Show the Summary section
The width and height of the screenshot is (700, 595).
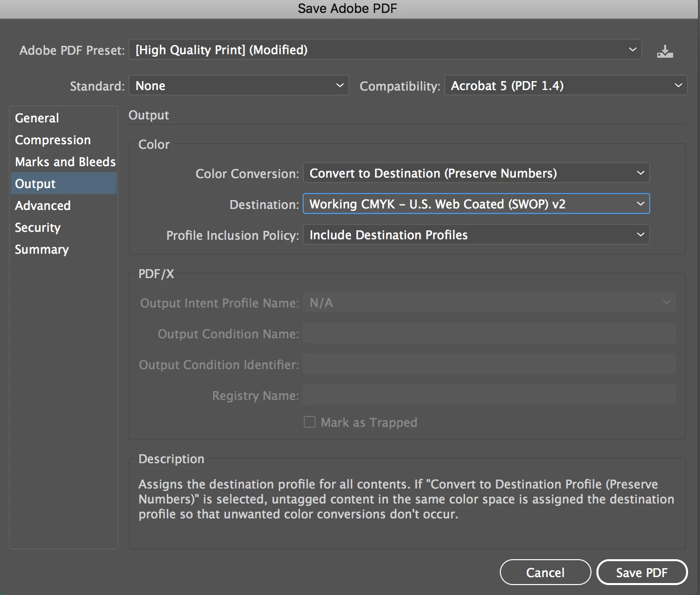click(63, 249)
